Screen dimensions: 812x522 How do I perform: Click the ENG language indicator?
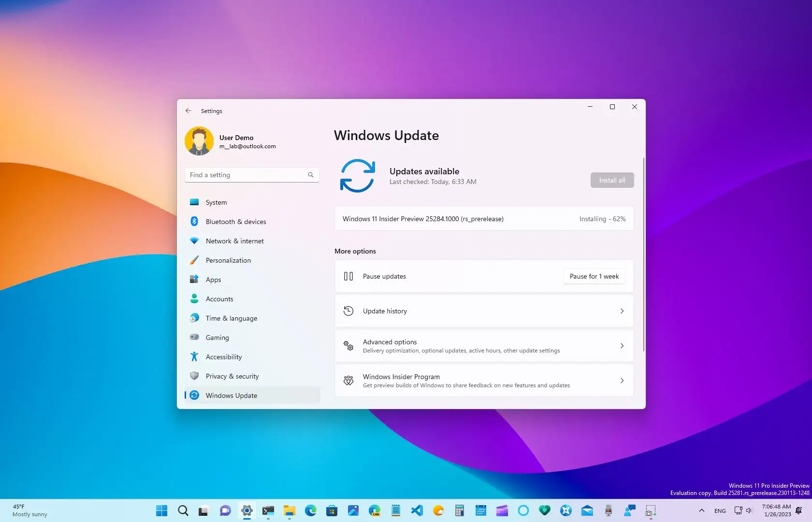click(x=720, y=511)
